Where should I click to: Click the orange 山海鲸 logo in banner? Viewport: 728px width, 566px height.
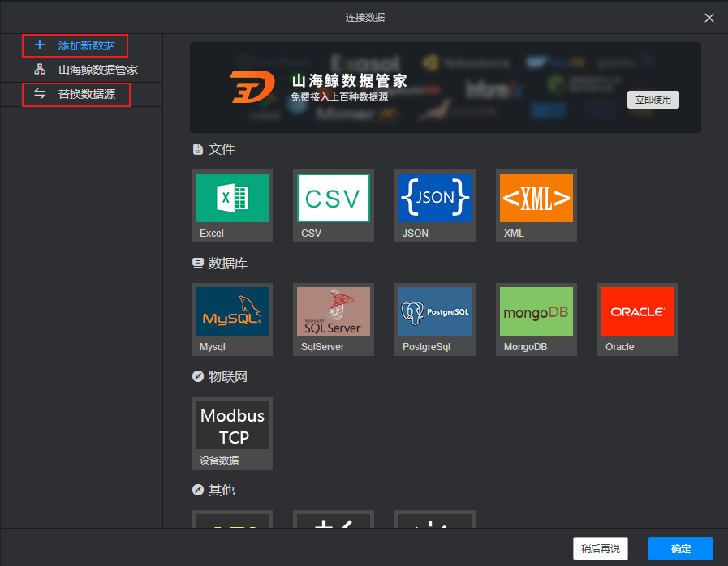252,87
